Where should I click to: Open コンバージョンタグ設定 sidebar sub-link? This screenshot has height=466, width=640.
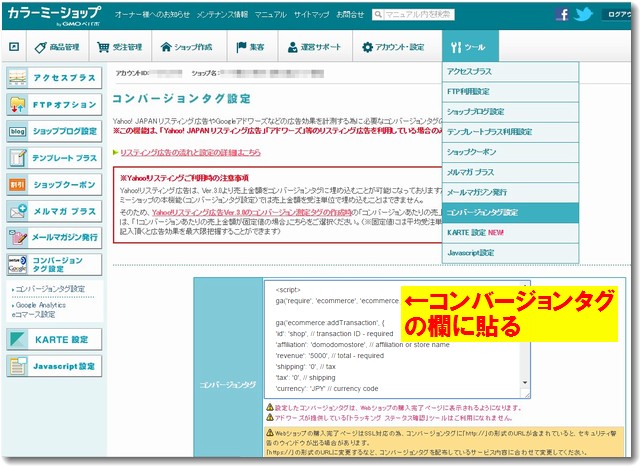click(50, 289)
